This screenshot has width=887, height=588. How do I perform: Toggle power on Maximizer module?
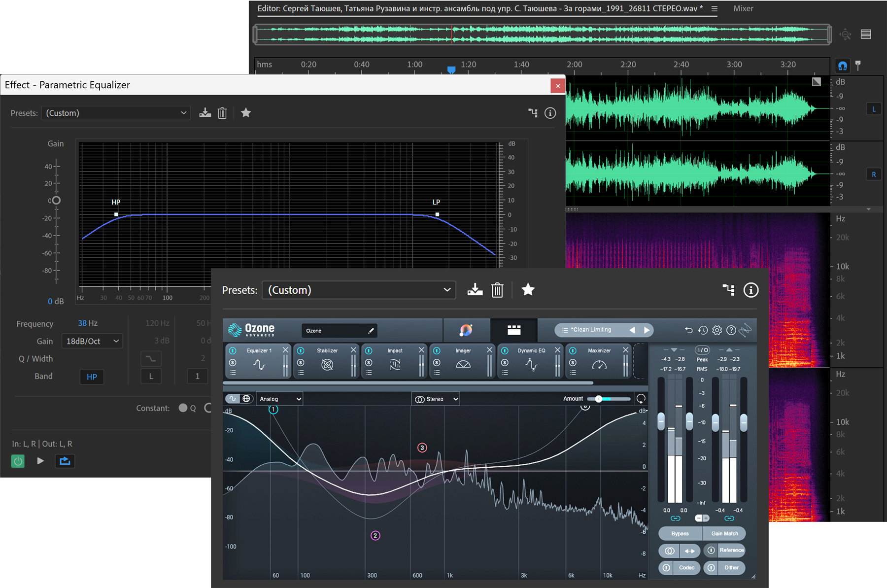pyautogui.click(x=573, y=350)
